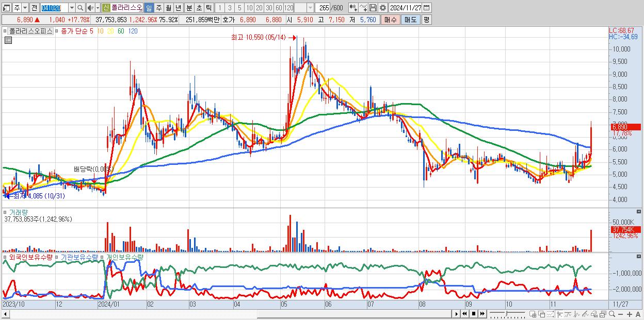The width and height of the screenshot is (644, 320).
Task: Toggle the 월 monthly period button
Action: 168,8
